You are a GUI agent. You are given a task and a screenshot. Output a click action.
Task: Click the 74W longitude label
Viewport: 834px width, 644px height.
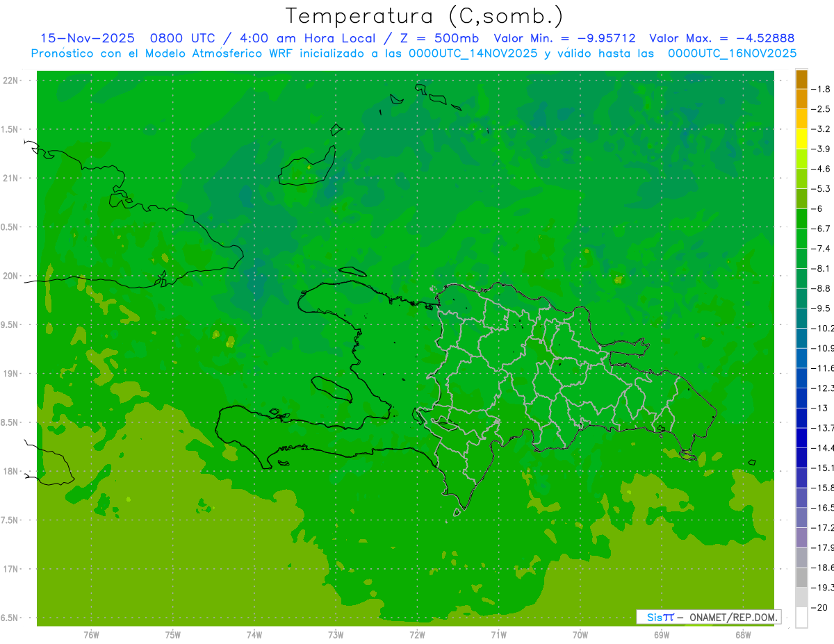[254, 634]
